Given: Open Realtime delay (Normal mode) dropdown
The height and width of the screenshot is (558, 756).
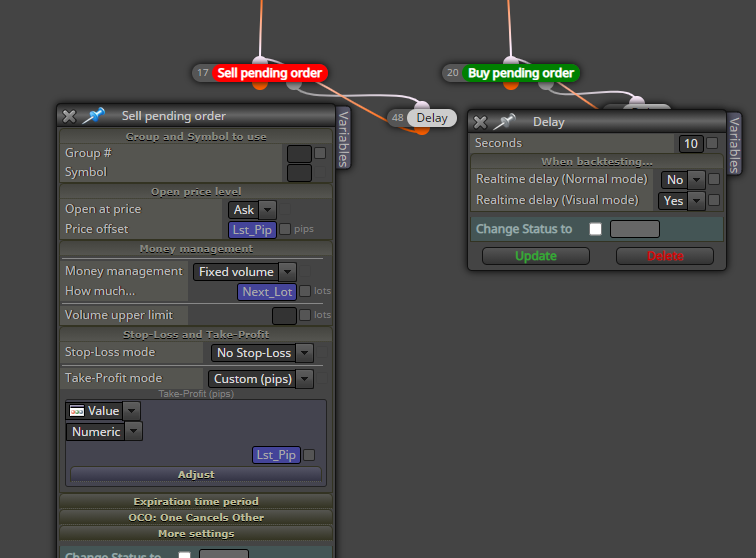Looking at the screenshot, I should pyautogui.click(x=683, y=180).
